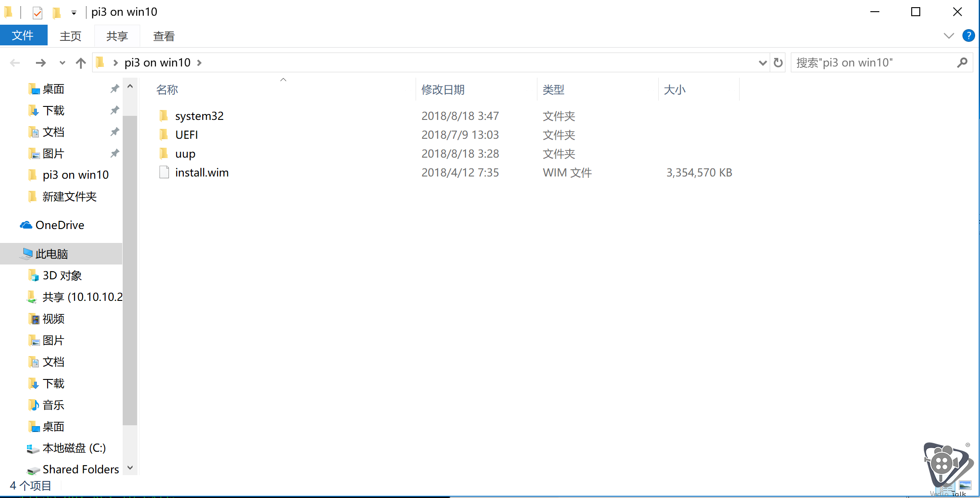Image resolution: width=980 pixels, height=498 pixels.
Task: Open the Help question mark icon
Action: (x=968, y=35)
